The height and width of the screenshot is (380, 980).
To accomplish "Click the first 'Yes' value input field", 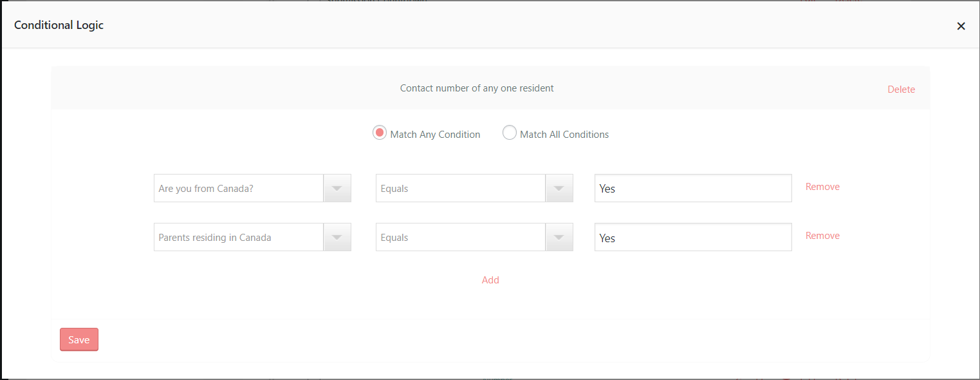I will point(693,187).
